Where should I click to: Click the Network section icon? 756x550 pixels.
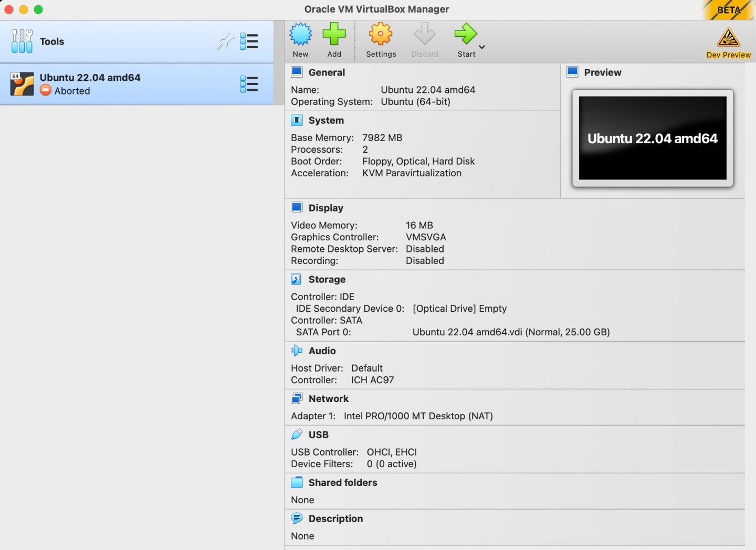point(297,398)
